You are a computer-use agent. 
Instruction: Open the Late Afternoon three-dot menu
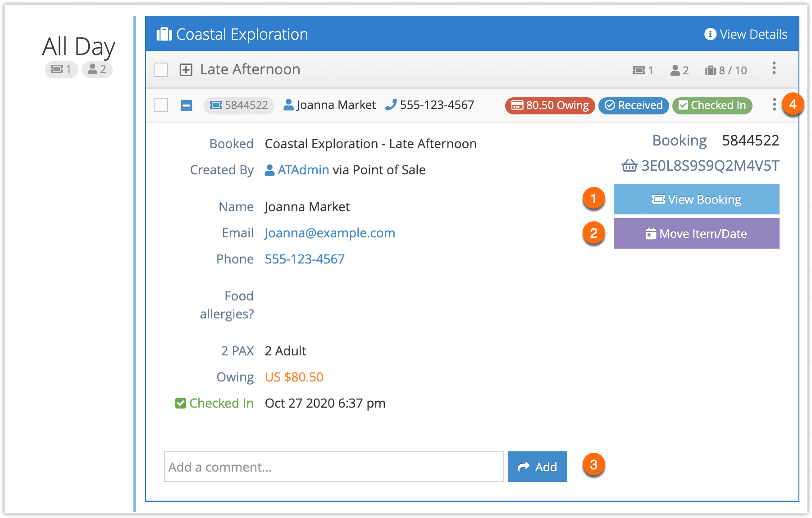[x=774, y=68]
